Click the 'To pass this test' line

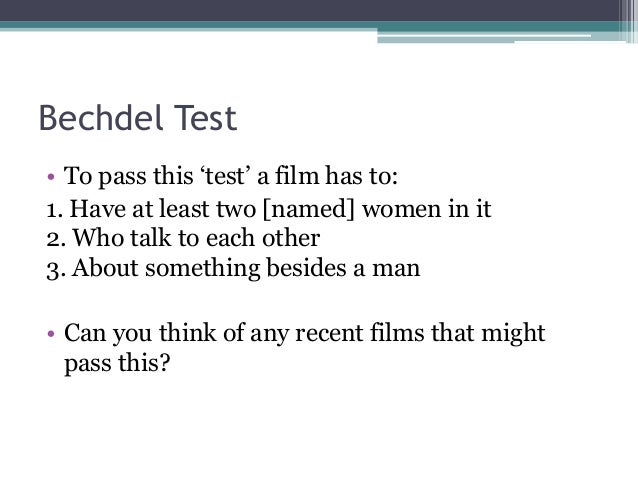pos(231,176)
